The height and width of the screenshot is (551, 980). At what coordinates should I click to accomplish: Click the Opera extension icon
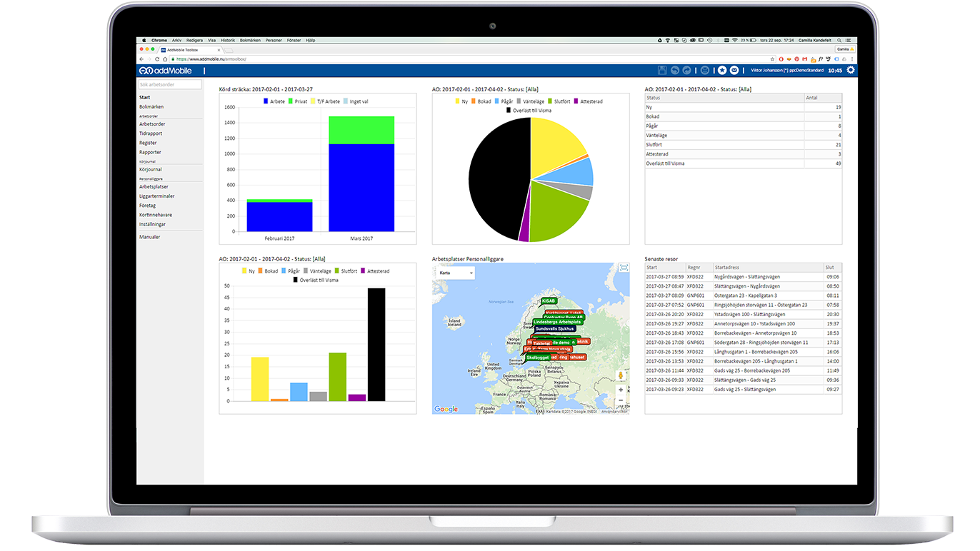click(x=781, y=59)
